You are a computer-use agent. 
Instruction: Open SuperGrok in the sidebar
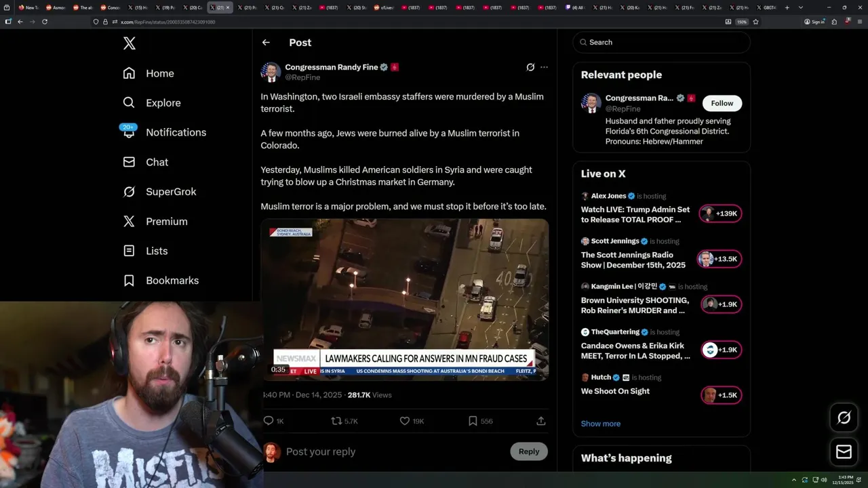(x=159, y=192)
